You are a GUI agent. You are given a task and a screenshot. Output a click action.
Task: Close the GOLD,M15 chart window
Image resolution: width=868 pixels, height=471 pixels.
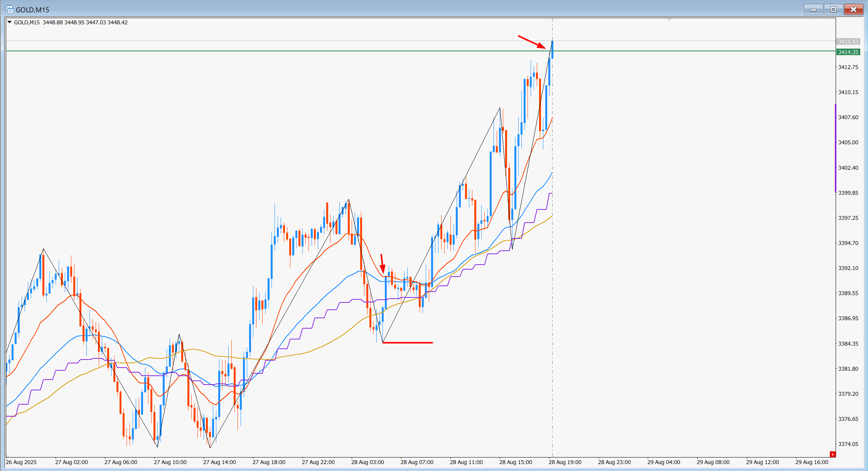pos(853,10)
